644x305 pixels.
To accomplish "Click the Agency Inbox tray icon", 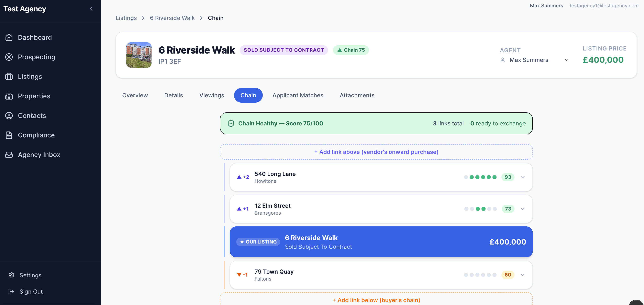I will (9, 155).
